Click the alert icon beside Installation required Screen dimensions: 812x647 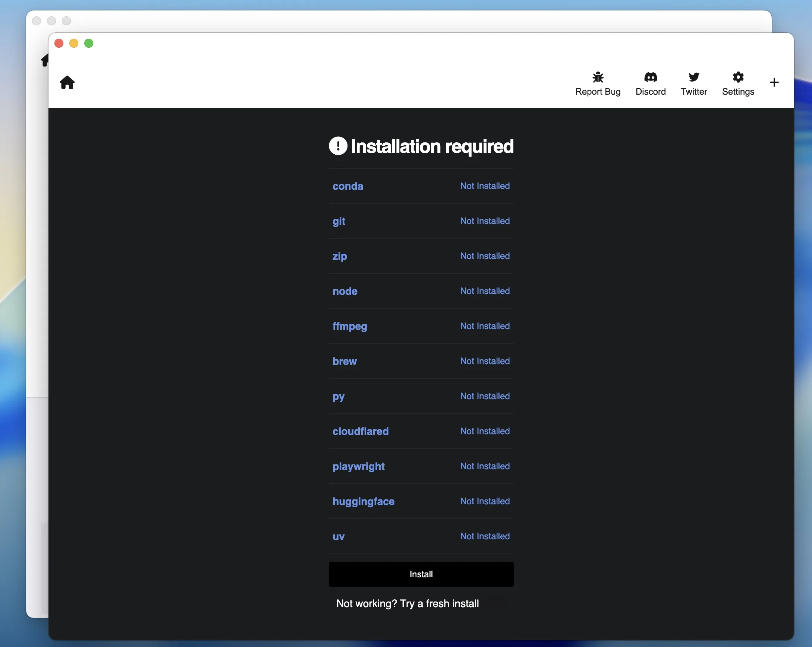click(x=338, y=146)
